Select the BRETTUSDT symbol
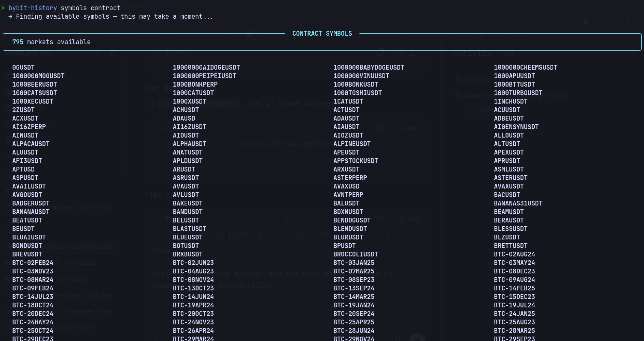 coord(511,246)
